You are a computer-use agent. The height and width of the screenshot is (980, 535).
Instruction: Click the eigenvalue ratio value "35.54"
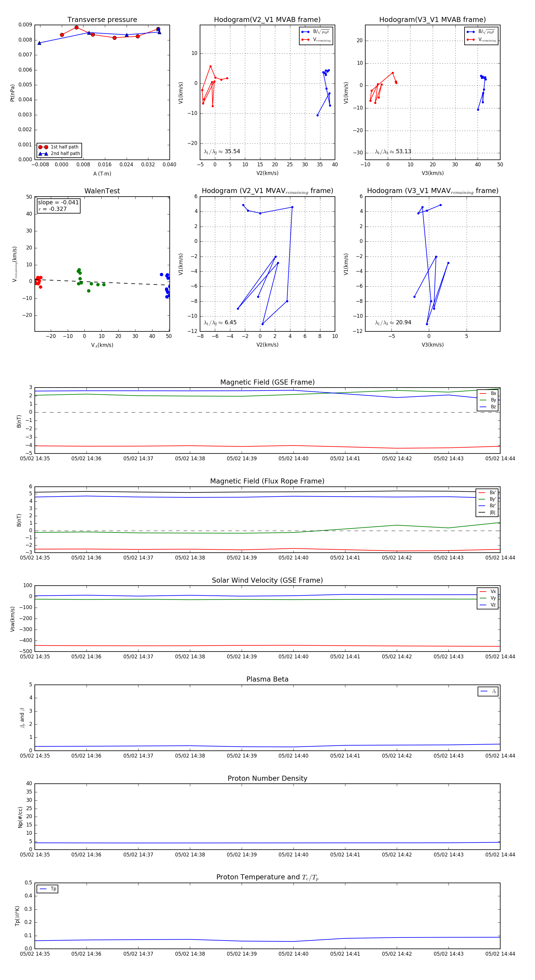coord(232,151)
